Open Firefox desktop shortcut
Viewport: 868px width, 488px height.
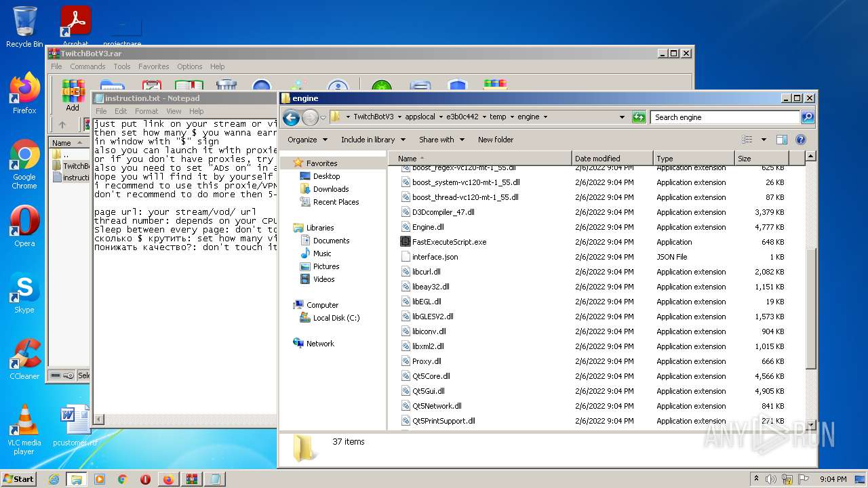pyautogui.click(x=24, y=94)
